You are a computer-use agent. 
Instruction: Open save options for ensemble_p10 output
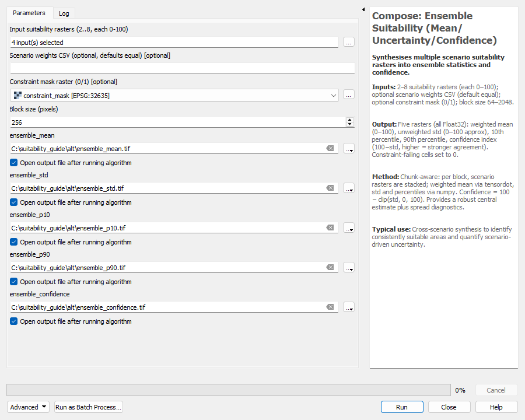click(x=349, y=228)
